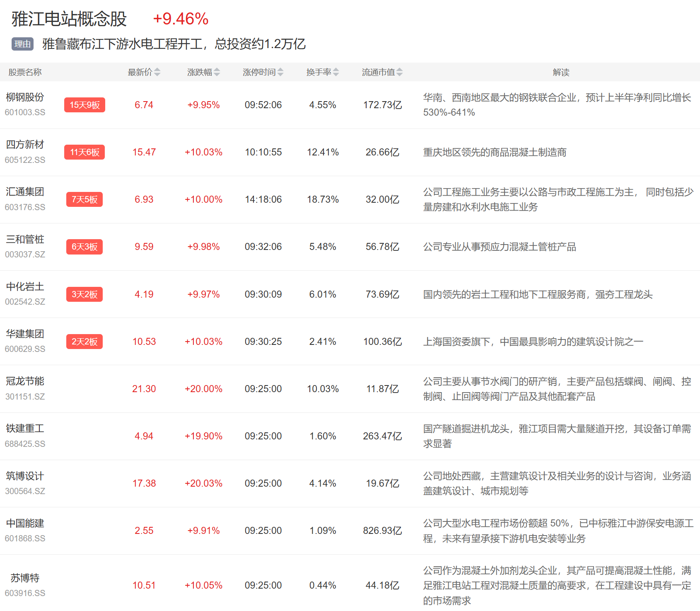Open 苏博特 stock name link
Viewport: 700px width, 611px height.
[25, 578]
